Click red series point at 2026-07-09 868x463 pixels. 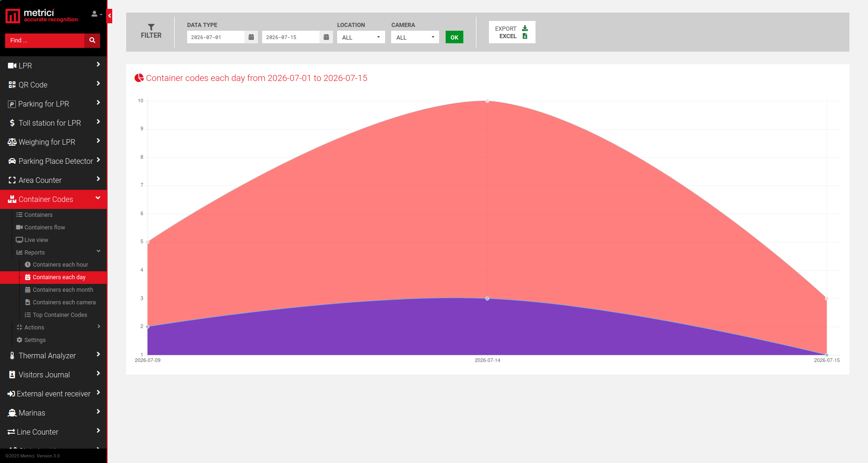tap(148, 242)
